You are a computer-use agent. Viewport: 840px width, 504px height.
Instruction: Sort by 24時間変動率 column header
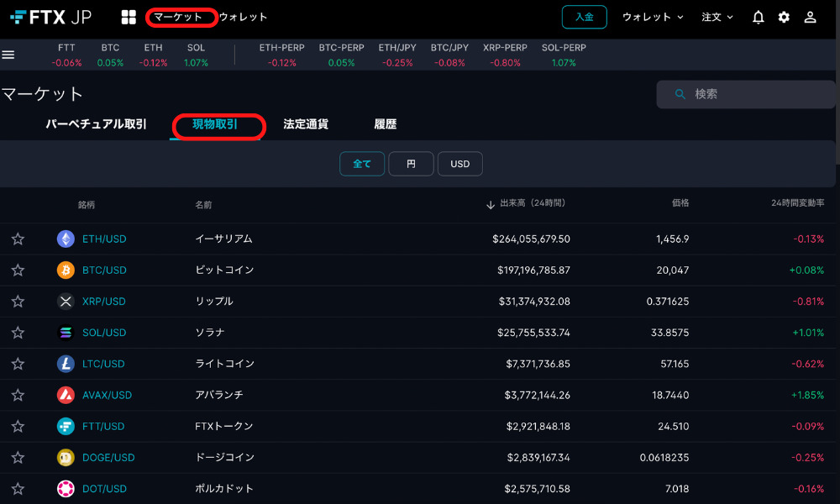(798, 203)
